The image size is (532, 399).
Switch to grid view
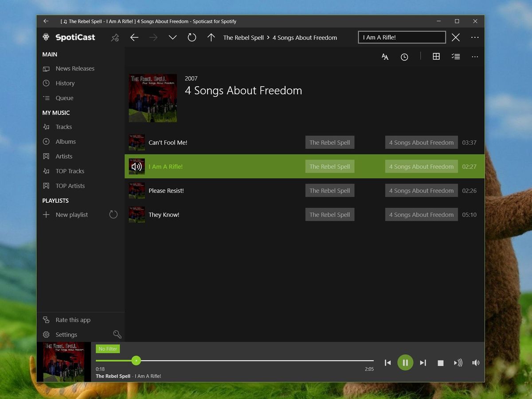(436, 57)
